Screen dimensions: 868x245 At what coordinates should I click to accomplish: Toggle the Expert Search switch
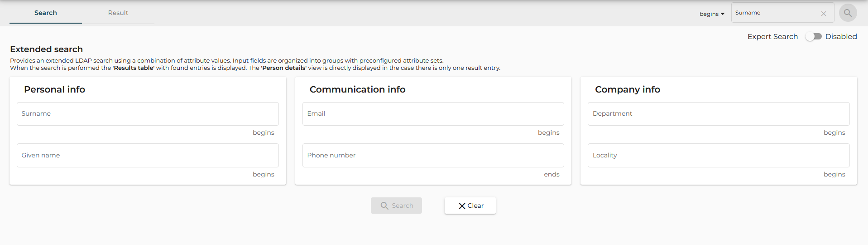813,37
